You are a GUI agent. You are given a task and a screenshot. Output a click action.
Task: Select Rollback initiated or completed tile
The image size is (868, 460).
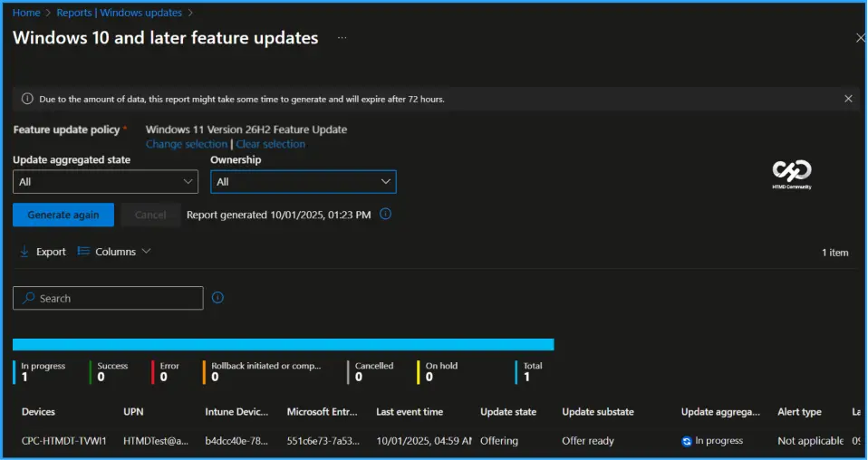262,371
